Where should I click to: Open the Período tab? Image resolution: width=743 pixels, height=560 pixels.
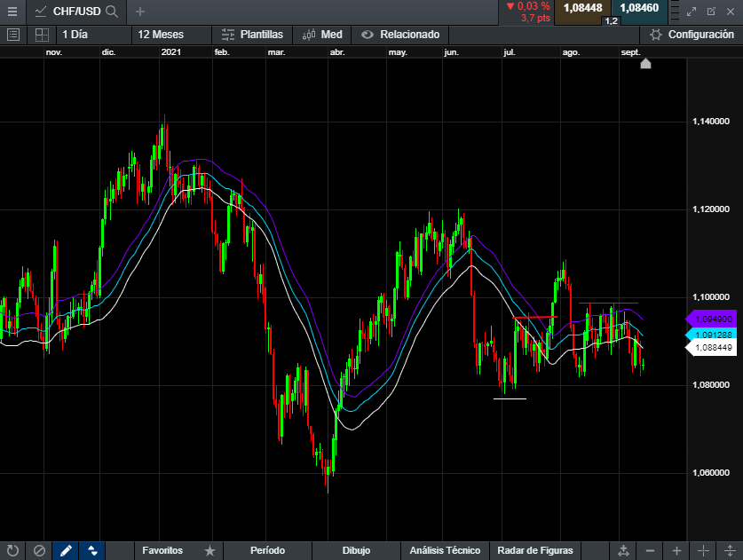coord(267,550)
